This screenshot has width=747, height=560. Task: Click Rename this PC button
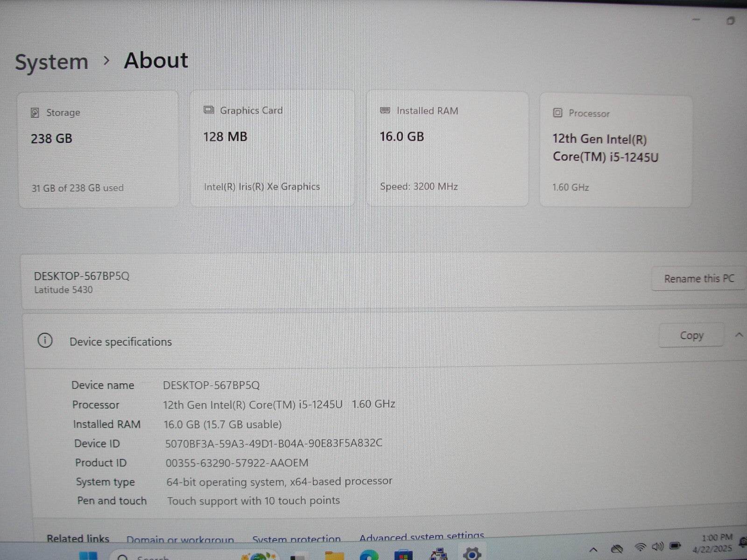pos(698,279)
